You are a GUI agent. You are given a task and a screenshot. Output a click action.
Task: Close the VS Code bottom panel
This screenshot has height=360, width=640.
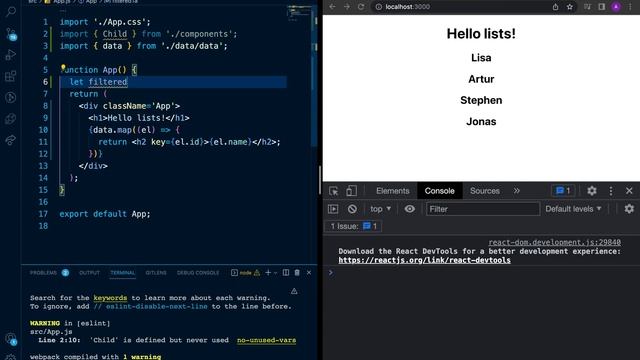309,273
